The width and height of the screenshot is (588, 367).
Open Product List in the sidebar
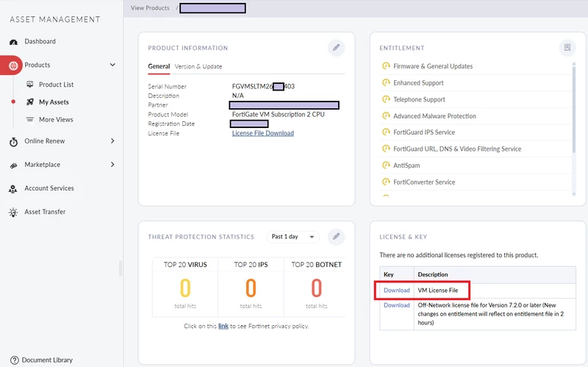point(57,85)
